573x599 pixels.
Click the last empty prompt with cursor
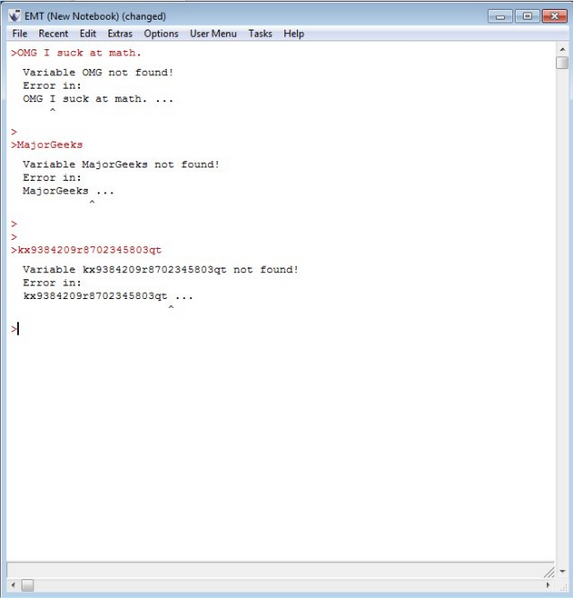click(15, 329)
